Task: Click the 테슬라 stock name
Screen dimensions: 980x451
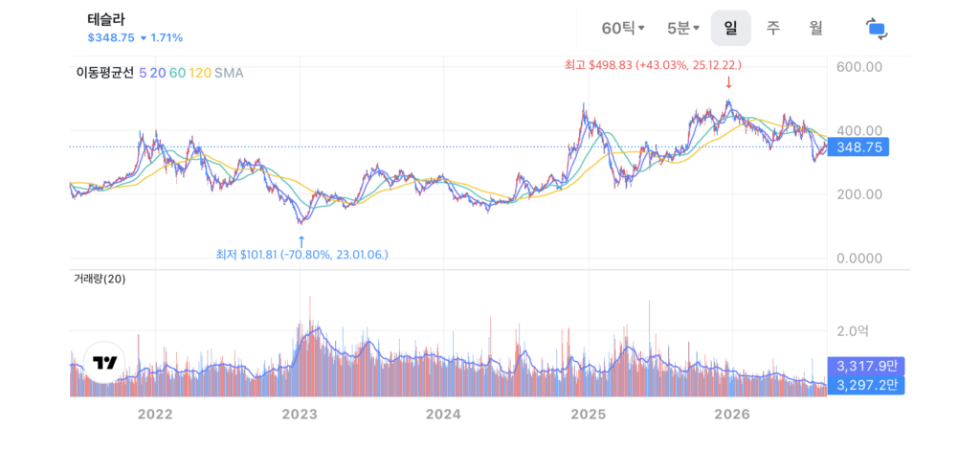Action: click(106, 20)
